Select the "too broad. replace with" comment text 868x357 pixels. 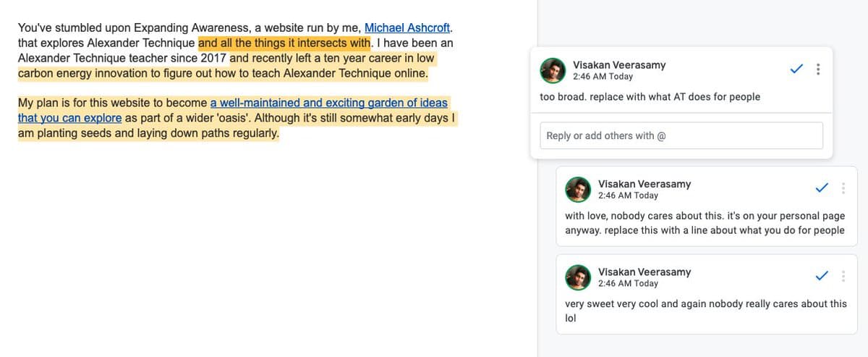(x=650, y=97)
